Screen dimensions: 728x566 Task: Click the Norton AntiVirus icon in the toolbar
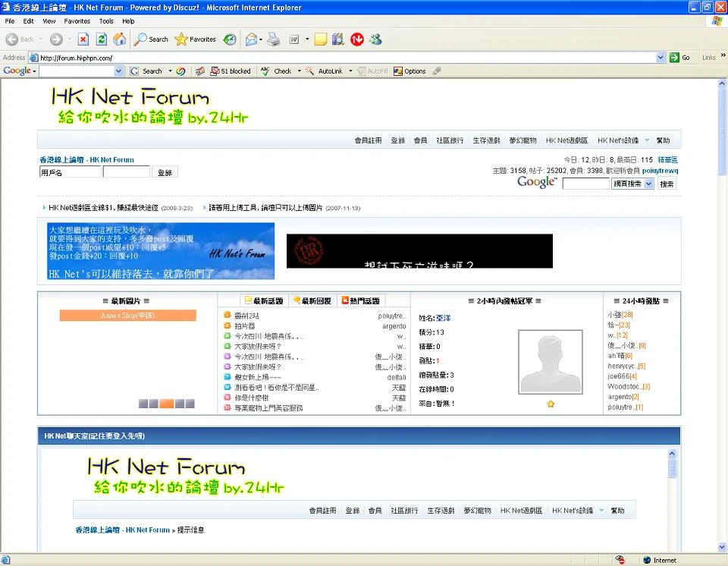[356, 39]
